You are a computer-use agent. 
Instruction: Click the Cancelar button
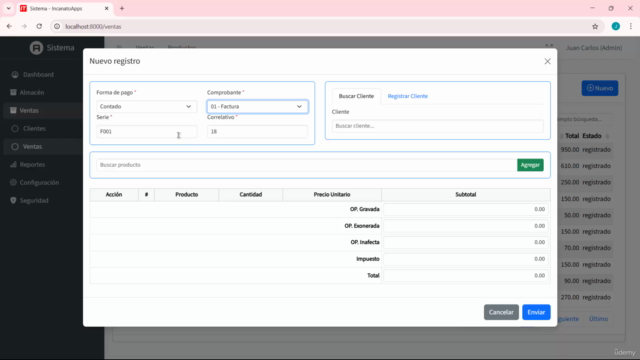point(501,312)
